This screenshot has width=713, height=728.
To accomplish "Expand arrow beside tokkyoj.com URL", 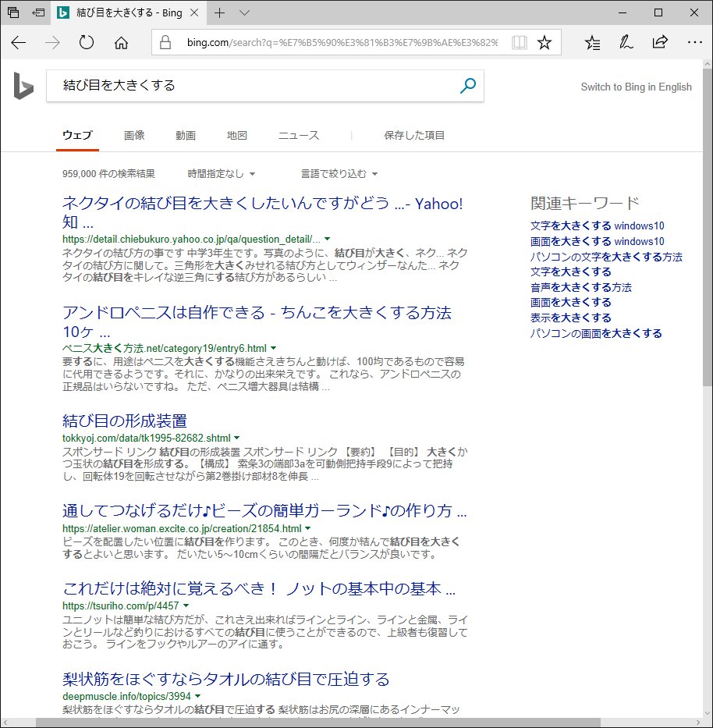I will point(236,438).
